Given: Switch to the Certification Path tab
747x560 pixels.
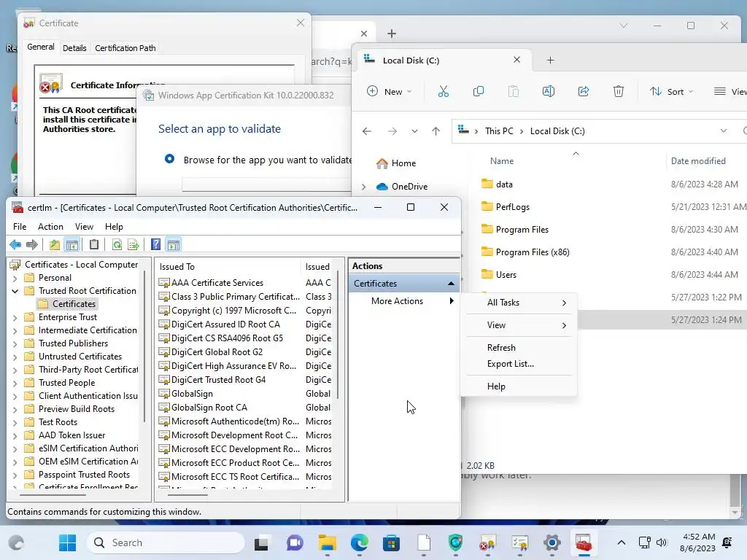Looking at the screenshot, I should coord(125,48).
